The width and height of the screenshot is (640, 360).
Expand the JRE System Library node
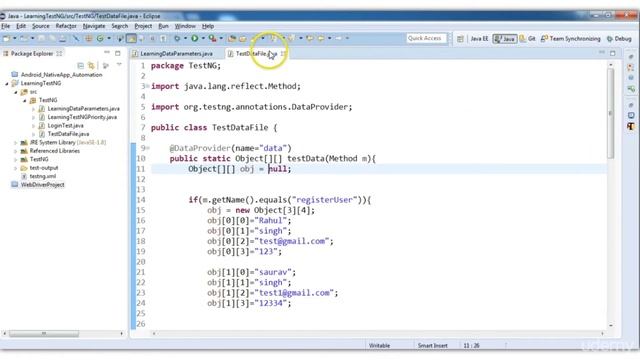point(16,142)
